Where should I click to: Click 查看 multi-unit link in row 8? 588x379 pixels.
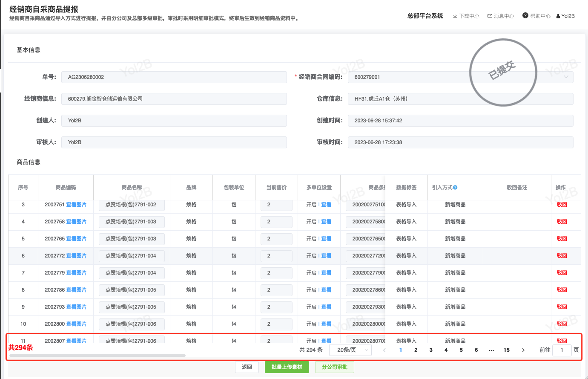coord(326,290)
